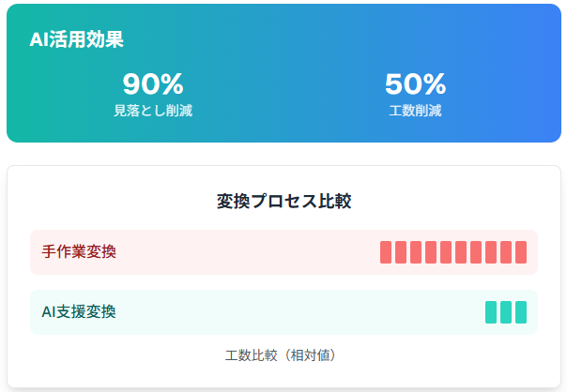Image resolution: width=567 pixels, height=392 pixels.
Task: Click the middle teal bar in AI支援変換
Action: pos(506,312)
